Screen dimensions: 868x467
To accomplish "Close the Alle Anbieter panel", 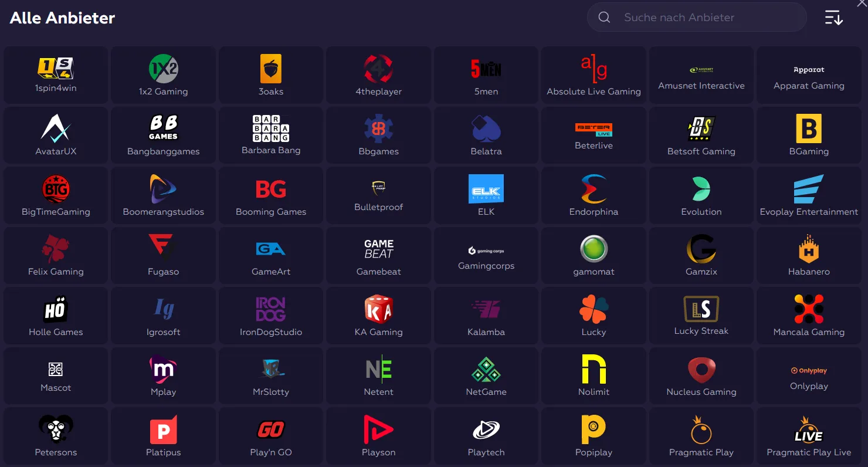I will (x=862, y=3).
